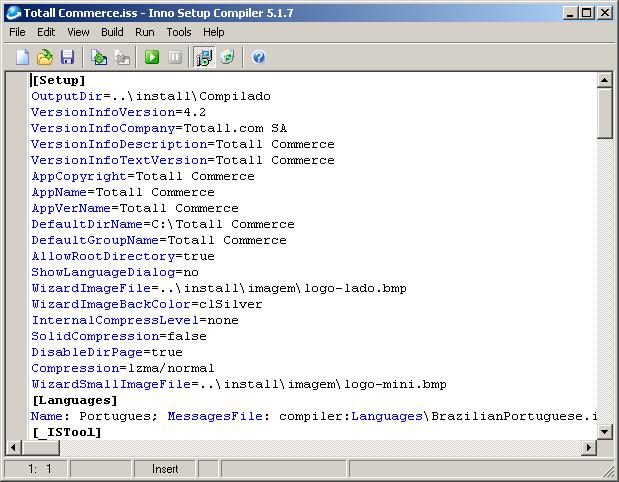Open the Tools menu
The height and width of the screenshot is (482, 619).
click(x=179, y=32)
